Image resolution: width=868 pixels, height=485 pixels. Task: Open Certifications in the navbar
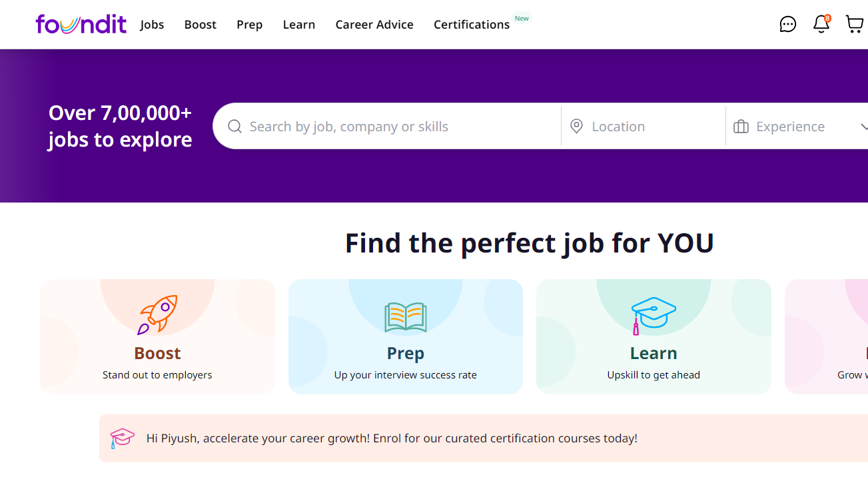click(472, 25)
